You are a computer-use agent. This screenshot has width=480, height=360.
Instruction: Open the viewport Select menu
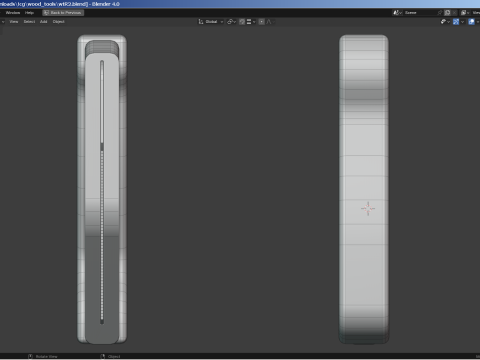click(x=29, y=22)
